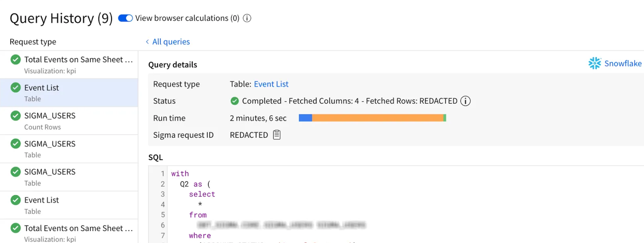
Task: Click 'from' on SQL line 5
Action: (198, 215)
